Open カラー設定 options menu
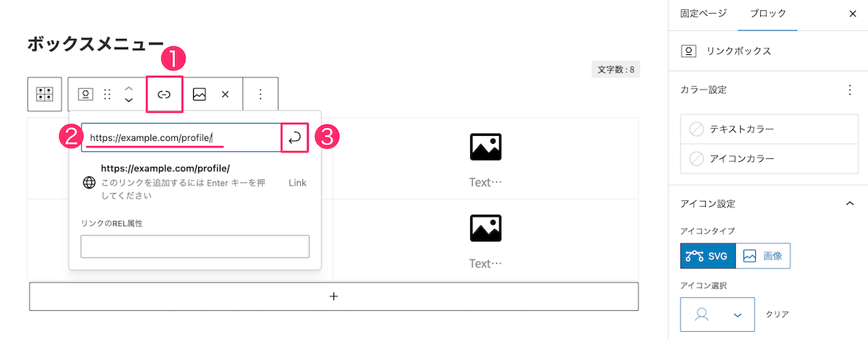Screen dimensions: 868x339 coord(850,90)
